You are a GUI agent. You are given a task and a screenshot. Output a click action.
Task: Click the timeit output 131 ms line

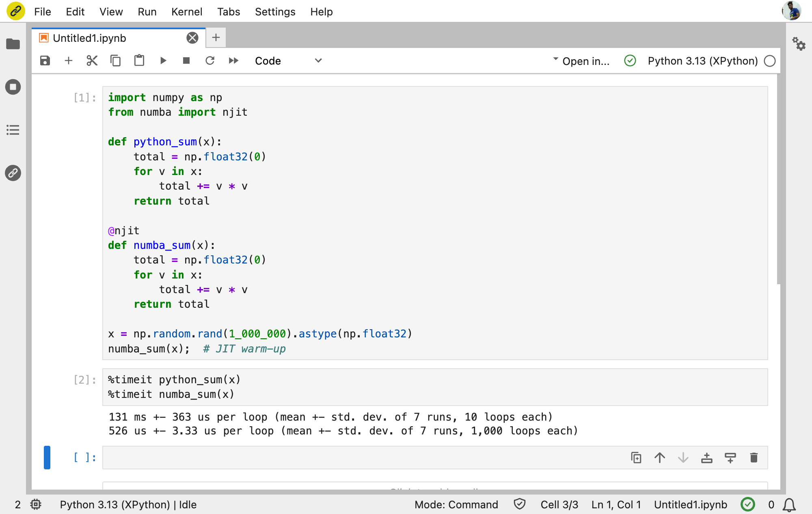[x=330, y=417]
